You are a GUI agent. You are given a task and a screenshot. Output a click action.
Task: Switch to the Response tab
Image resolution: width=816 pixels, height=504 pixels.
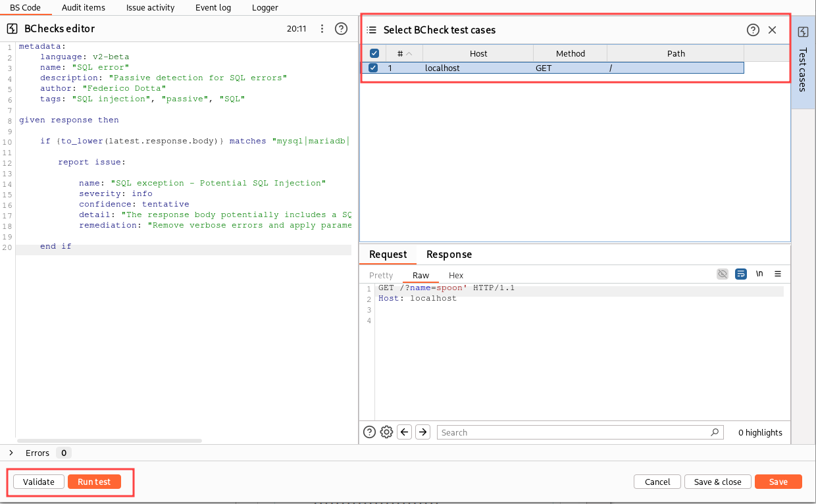449,255
